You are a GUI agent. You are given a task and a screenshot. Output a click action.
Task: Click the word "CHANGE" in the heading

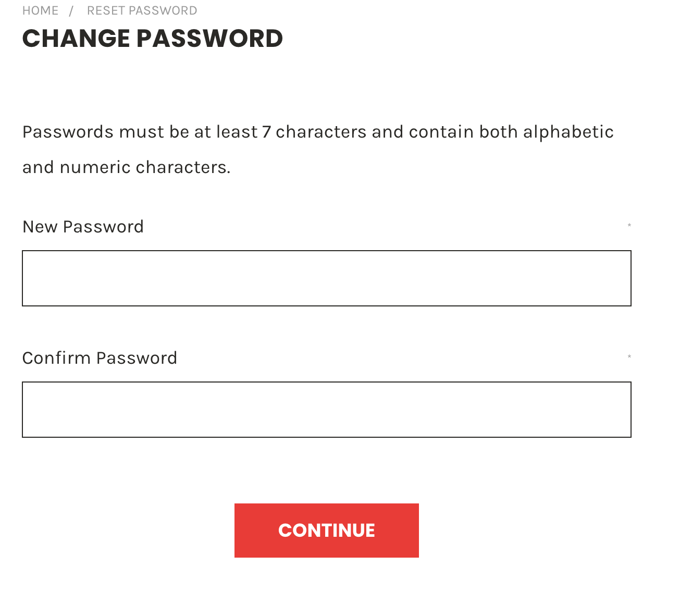point(76,39)
